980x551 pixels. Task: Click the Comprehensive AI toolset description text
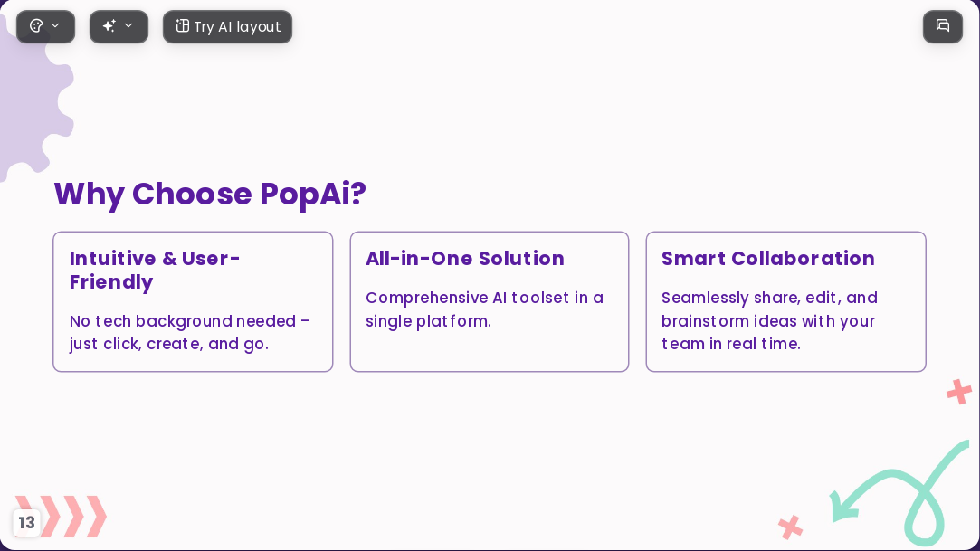(484, 309)
